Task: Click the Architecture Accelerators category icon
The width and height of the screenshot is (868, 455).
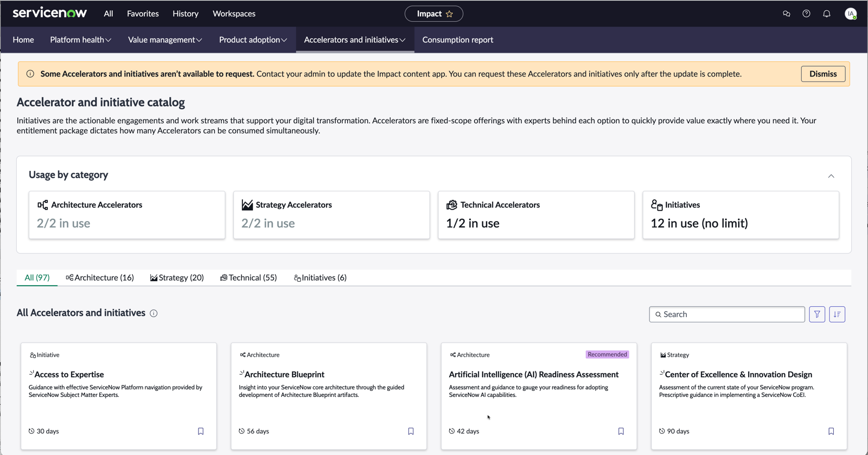Action: pyautogui.click(x=42, y=205)
